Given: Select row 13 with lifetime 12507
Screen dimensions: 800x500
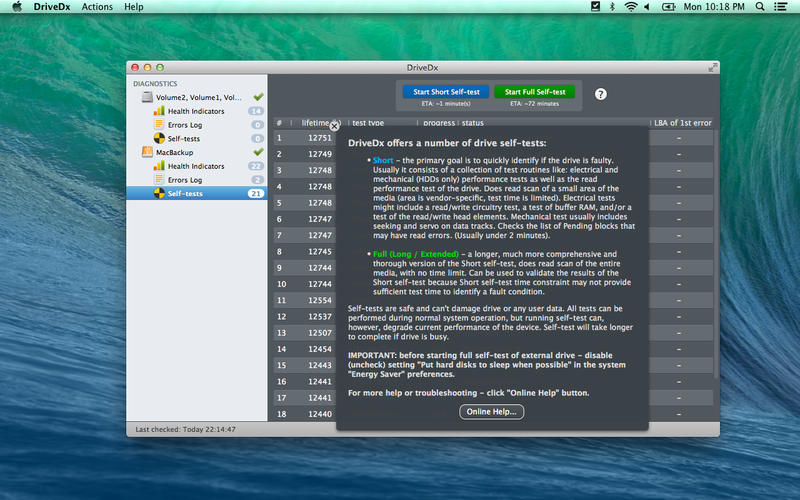Looking at the screenshot, I should click(305, 333).
